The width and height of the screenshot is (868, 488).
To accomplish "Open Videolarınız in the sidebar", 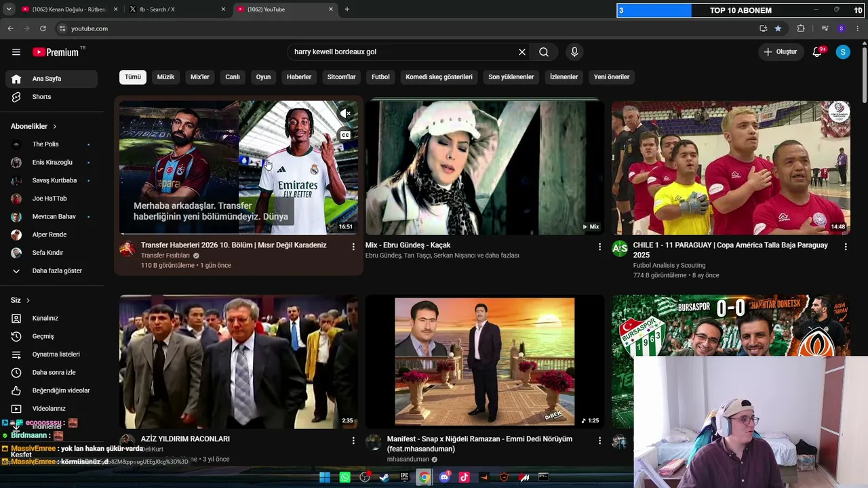I will coord(52,409).
